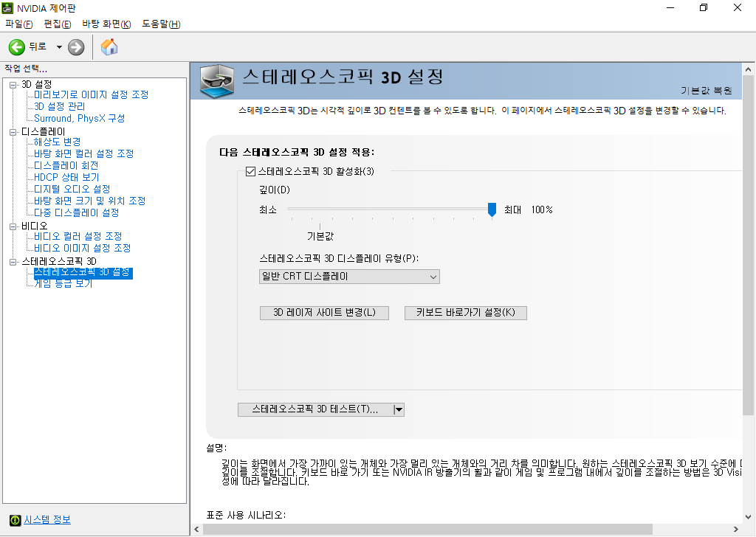The width and height of the screenshot is (756, 537).
Task: Open the 도움말(H) menu
Action: (x=161, y=24)
